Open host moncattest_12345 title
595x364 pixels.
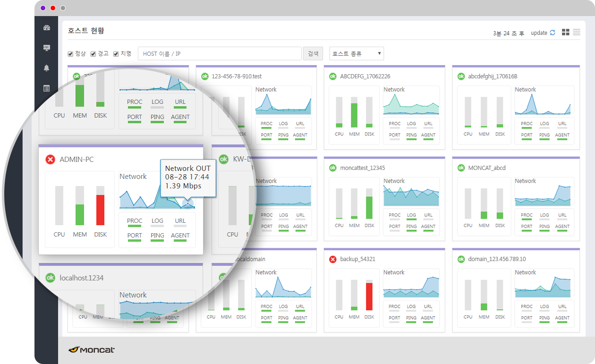click(362, 168)
